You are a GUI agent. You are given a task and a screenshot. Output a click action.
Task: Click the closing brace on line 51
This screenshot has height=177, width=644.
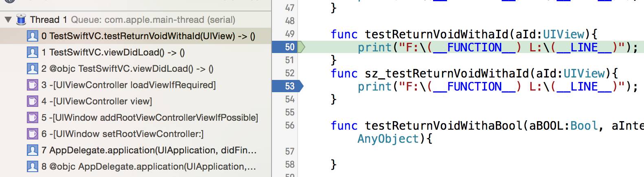(x=333, y=60)
